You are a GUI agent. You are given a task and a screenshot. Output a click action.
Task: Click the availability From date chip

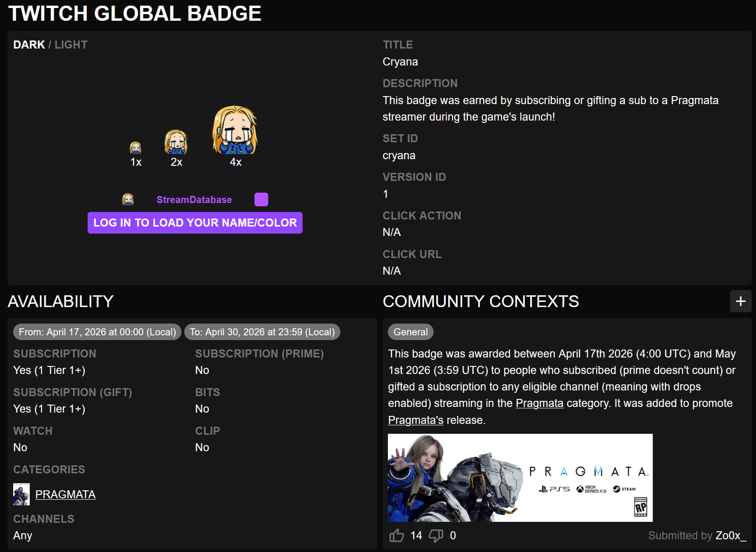(x=97, y=332)
